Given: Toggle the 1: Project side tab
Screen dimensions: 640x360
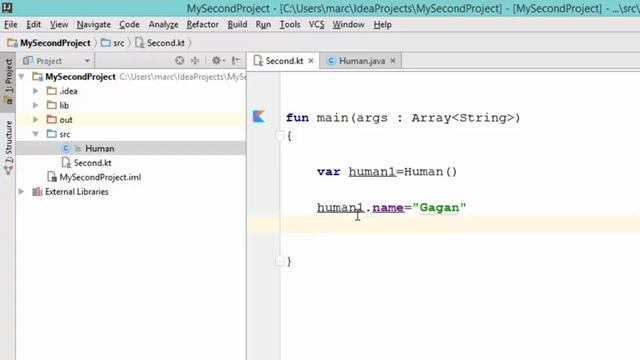Looking at the screenshot, I should click(8, 81).
